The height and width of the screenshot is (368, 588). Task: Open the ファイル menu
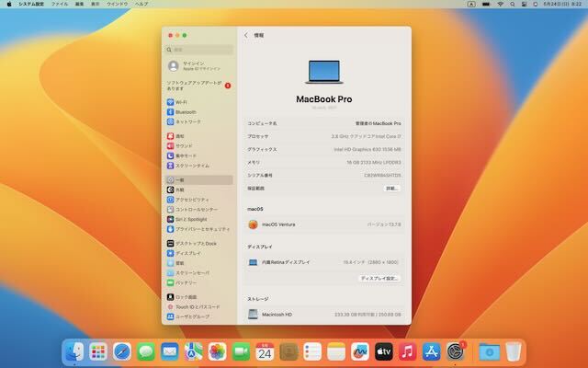60,4
